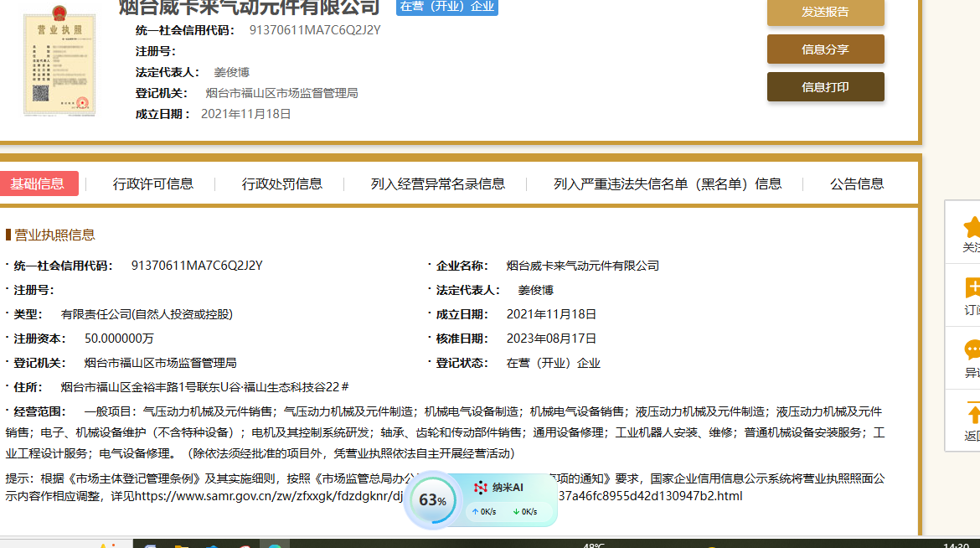
Task: Click registration status 在营（开业）企业 value
Action: [x=553, y=364]
